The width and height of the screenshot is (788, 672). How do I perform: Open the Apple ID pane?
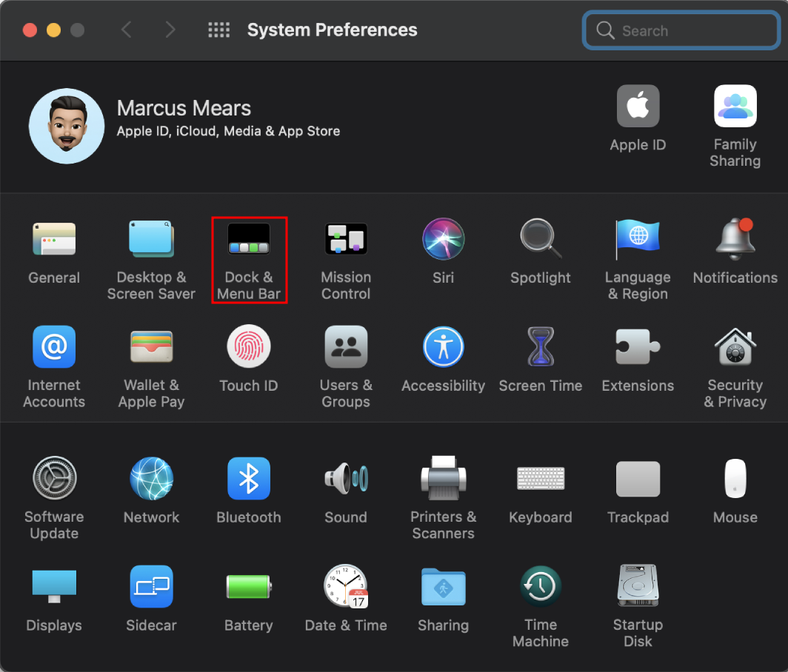tap(638, 106)
